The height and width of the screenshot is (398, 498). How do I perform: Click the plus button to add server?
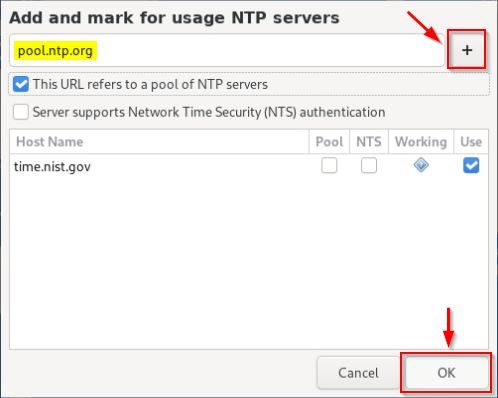click(x=467, y=50)
